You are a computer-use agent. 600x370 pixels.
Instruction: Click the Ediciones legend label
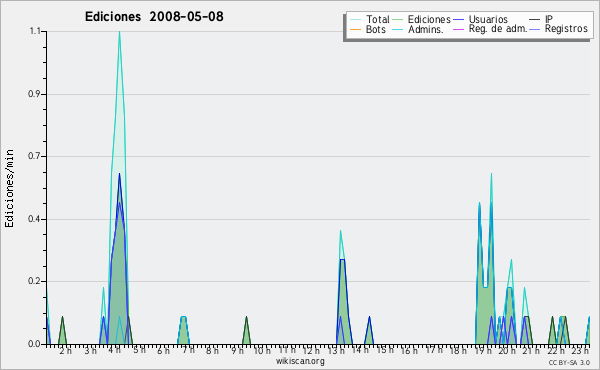[429, 19]
